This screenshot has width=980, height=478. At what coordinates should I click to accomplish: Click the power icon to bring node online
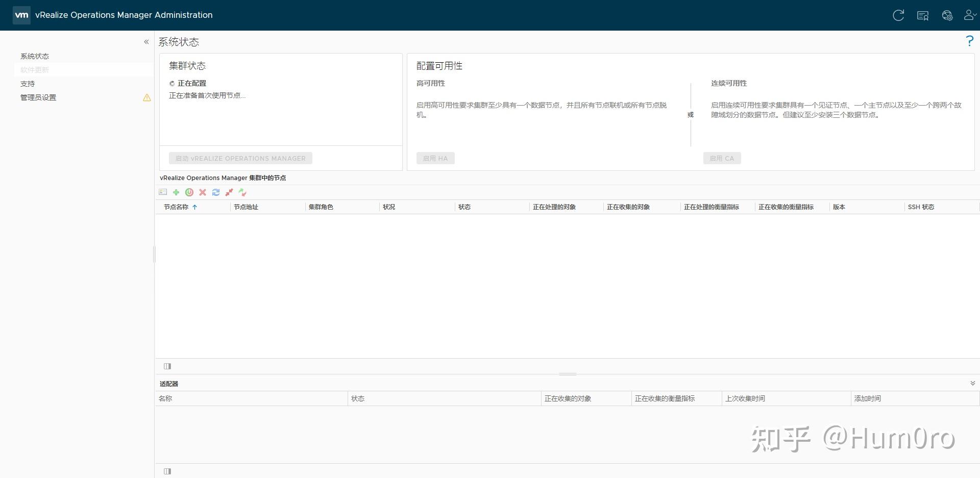[x=189, y=192]
